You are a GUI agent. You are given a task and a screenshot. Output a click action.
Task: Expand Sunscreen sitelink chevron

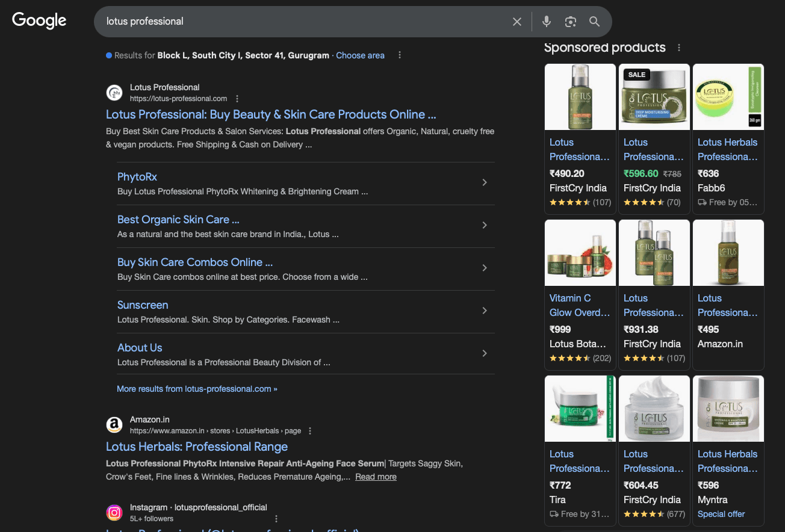(485, 311)
